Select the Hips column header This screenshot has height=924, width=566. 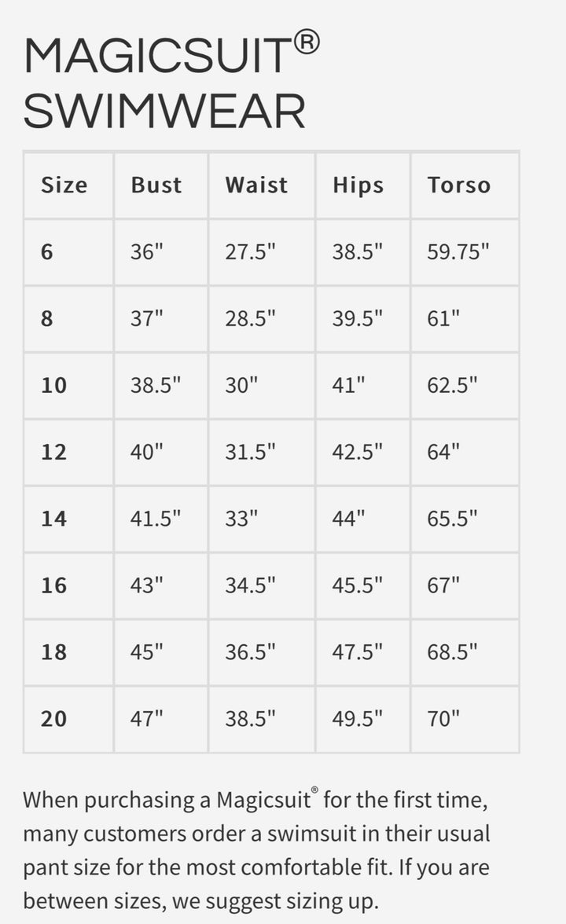(358, 185)
